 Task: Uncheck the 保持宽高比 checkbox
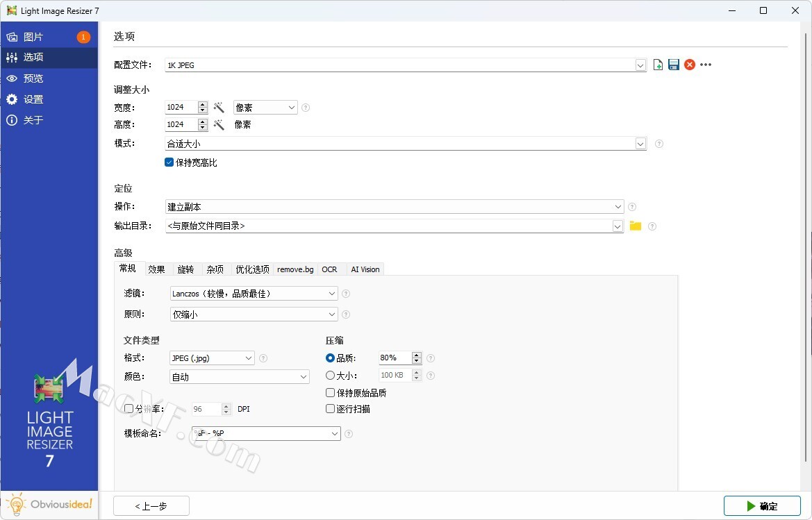(x=169, y=162)
